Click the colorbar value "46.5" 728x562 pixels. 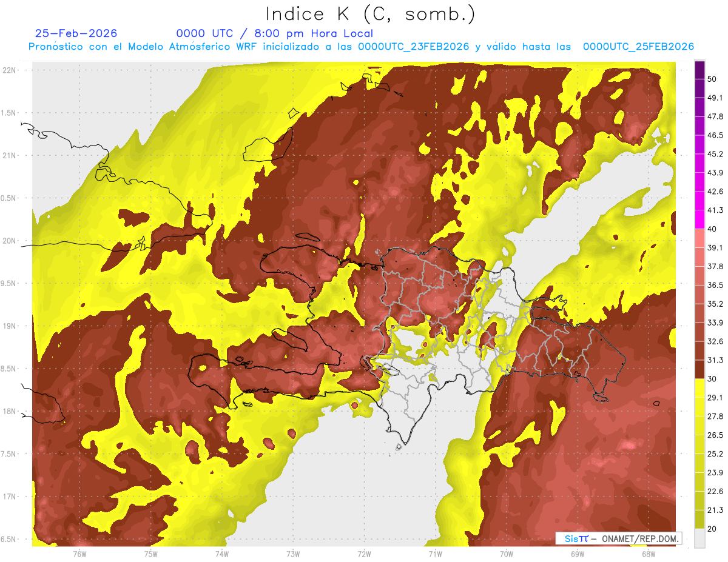tap(715, 135)
